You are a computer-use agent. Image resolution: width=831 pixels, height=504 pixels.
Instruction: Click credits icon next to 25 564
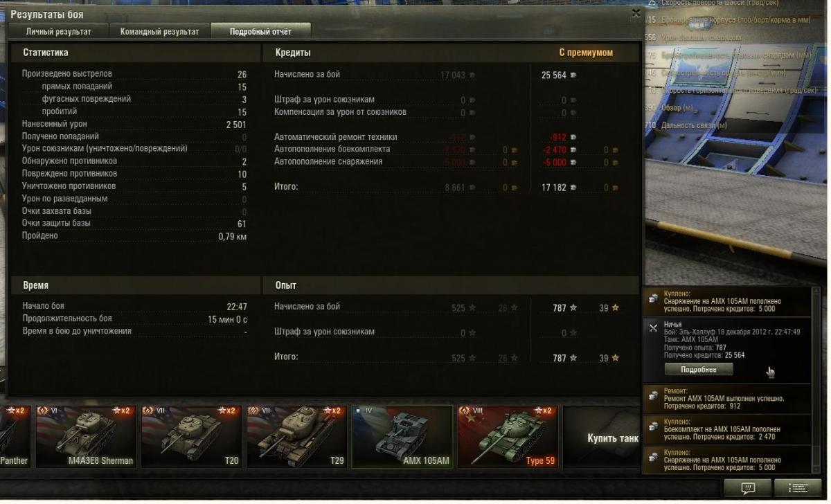tap(573, 75)
